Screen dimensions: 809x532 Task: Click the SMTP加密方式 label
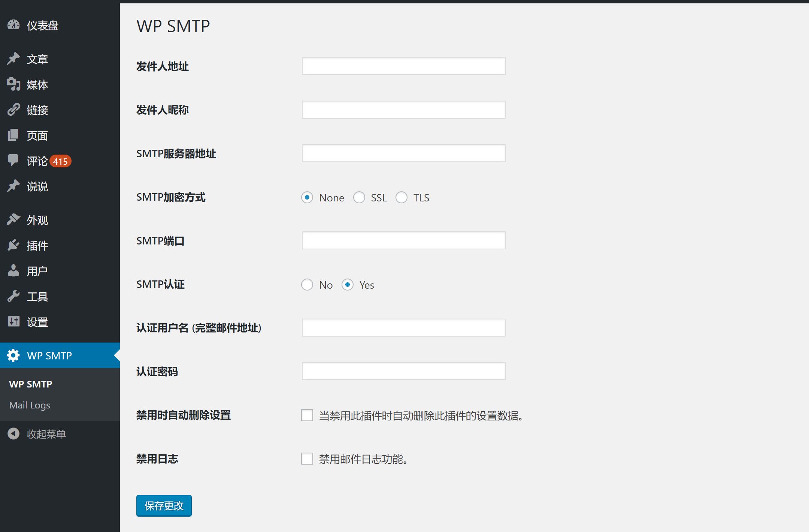[171, 197]
